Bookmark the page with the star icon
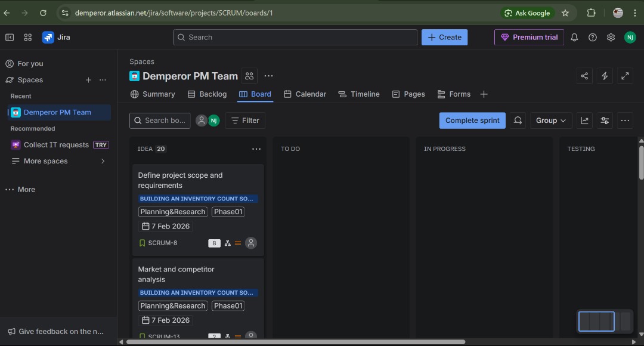Image resolution: width=644 pixels, height=346 pixels. pyautogui.click(x=565, y=13)
